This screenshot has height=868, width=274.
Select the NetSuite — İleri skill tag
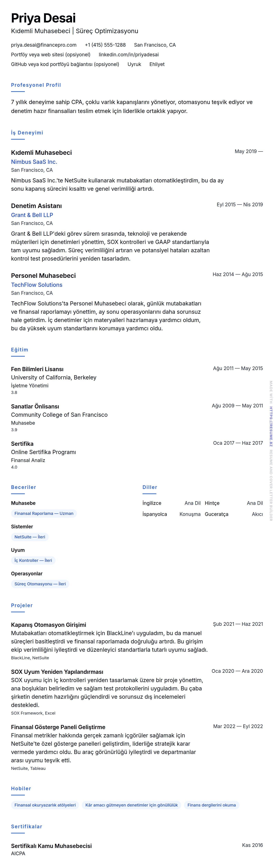(x=30, y=537)
